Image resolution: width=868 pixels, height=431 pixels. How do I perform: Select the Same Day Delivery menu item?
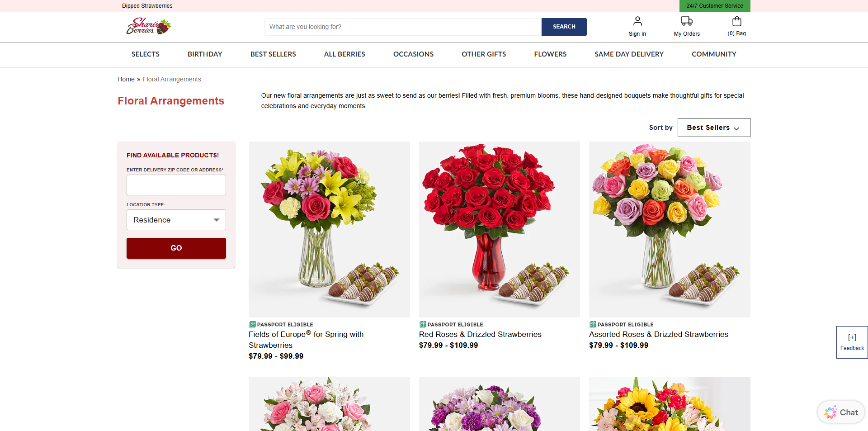click(629, 54)
